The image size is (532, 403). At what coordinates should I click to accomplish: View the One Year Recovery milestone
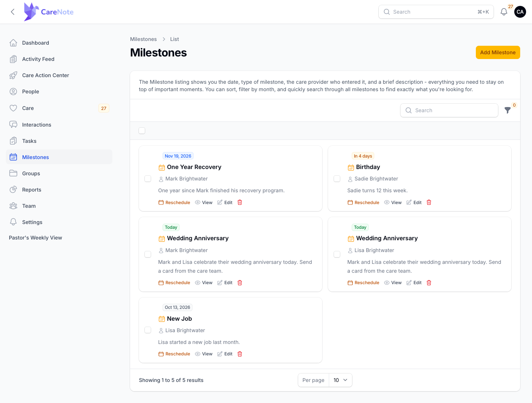pyautogui.click(x=204, y=203)
